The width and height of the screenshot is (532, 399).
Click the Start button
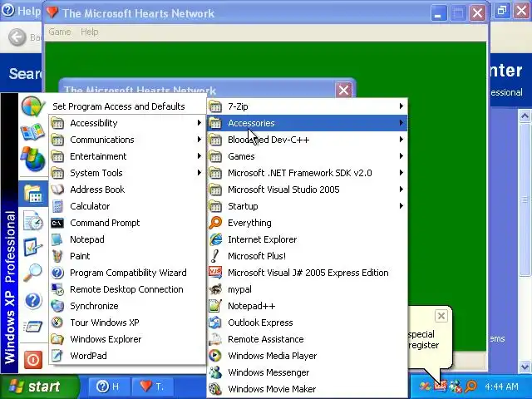39,387
